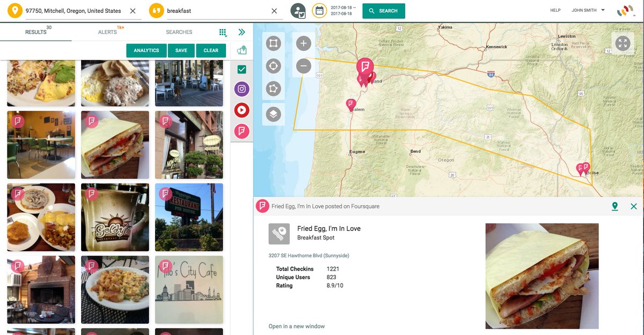Expand the collapsed results panel chevron
This screenshot has height=335, width=644.
[241, 32]
